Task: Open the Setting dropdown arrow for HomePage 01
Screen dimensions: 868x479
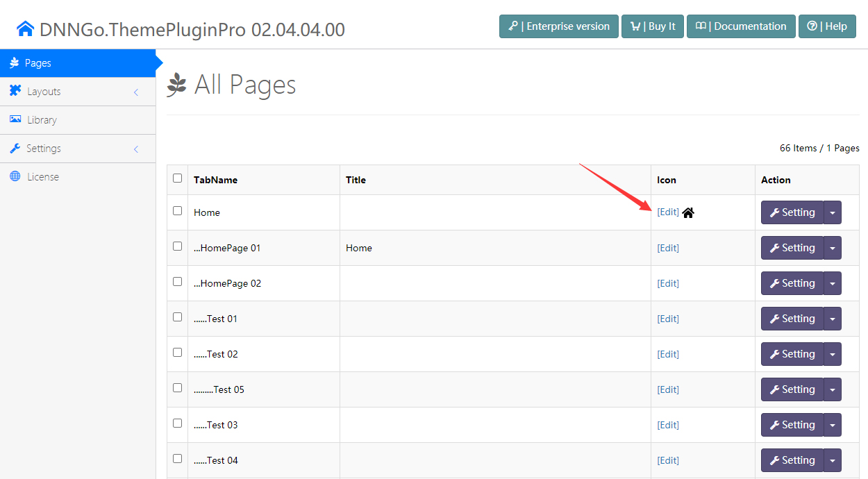Action: (833, 248)
